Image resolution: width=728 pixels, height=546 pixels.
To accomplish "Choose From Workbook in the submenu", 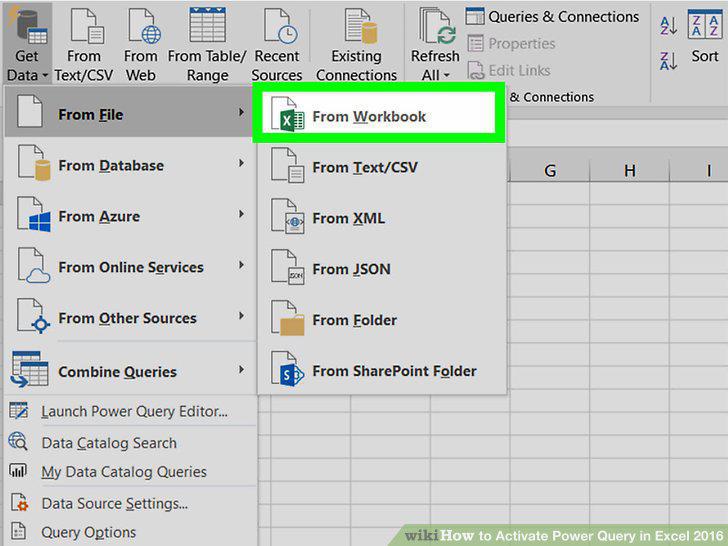I will pos(378,114).
